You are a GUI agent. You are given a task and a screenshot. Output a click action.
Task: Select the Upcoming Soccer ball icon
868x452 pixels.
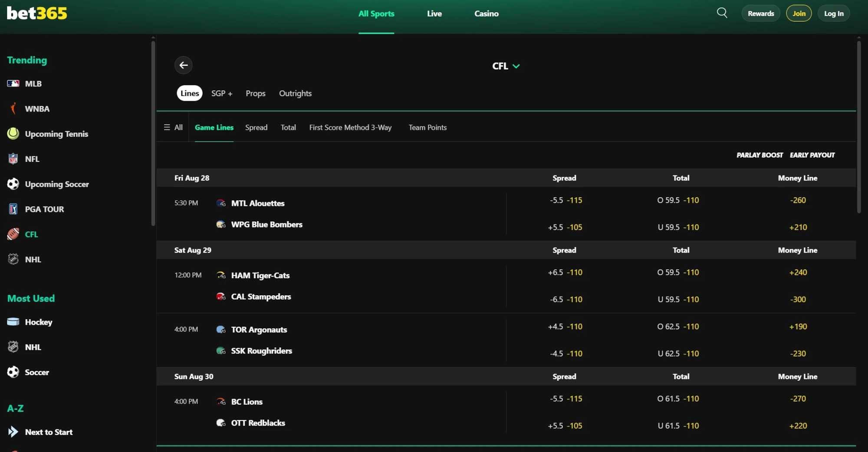tap(13, 184)
